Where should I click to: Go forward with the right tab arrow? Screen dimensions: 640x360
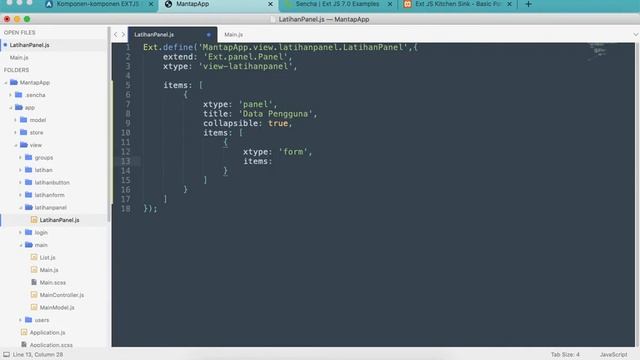(x=123, y=35)
